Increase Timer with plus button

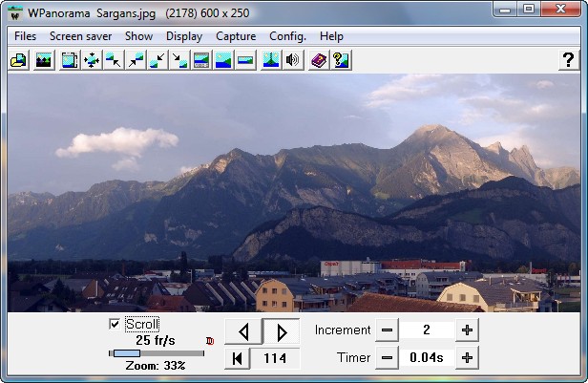pos(467,358)
